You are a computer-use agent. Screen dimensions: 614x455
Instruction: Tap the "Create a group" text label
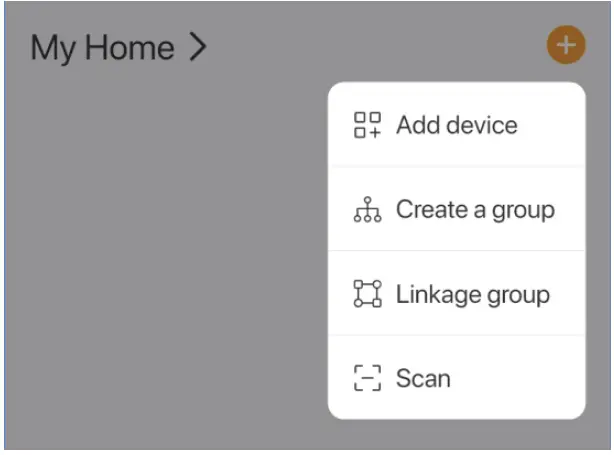475,210
